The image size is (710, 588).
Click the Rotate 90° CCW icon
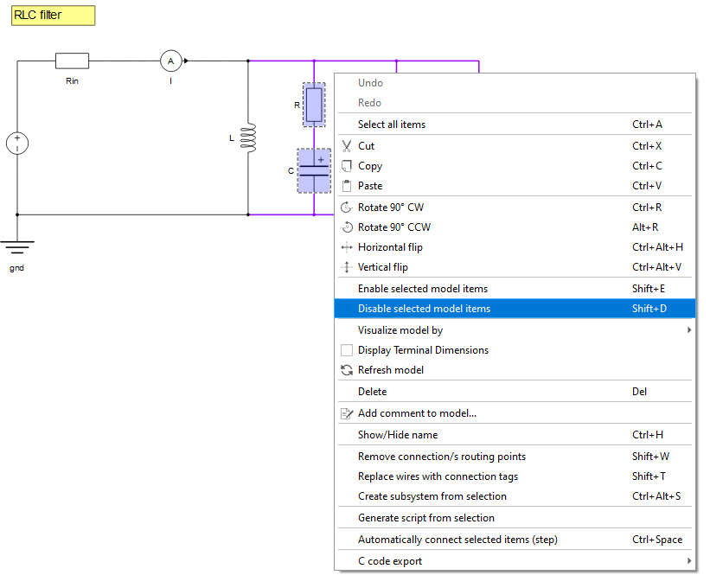pyautogui.click(x=347, y=227)
